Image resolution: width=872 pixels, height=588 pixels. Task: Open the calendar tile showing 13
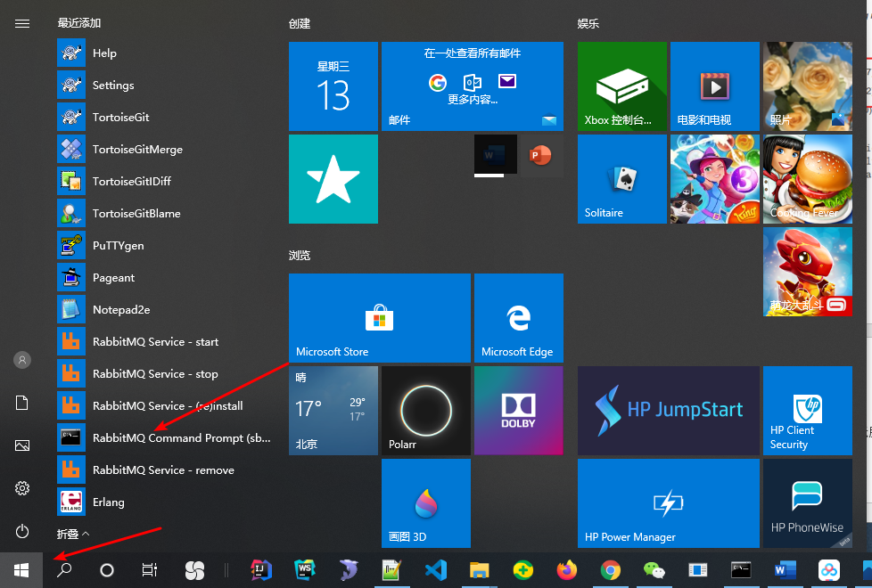click(333, 86)
